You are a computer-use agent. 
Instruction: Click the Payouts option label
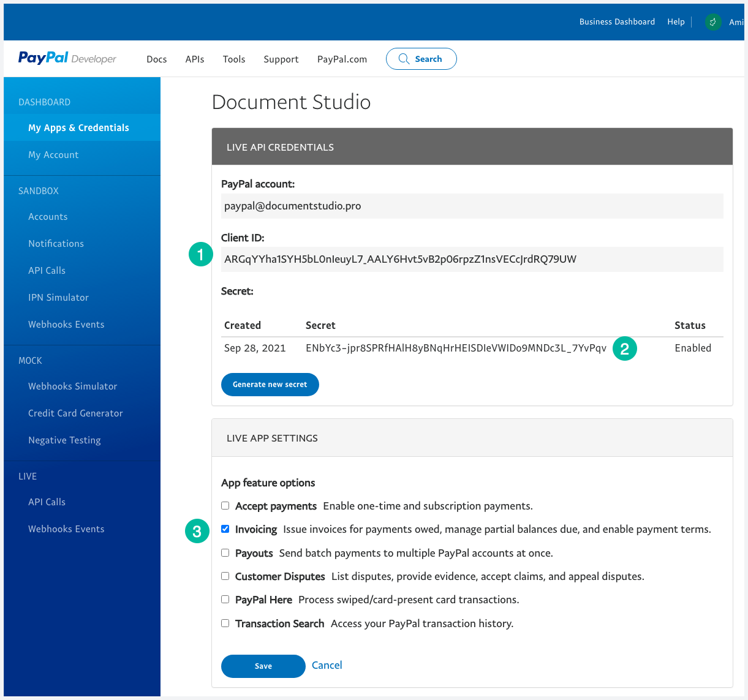click(254, 554)
